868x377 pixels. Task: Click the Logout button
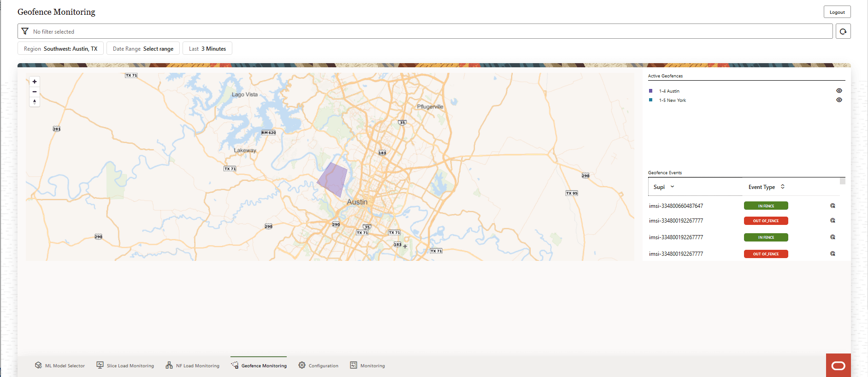point(837,12)
